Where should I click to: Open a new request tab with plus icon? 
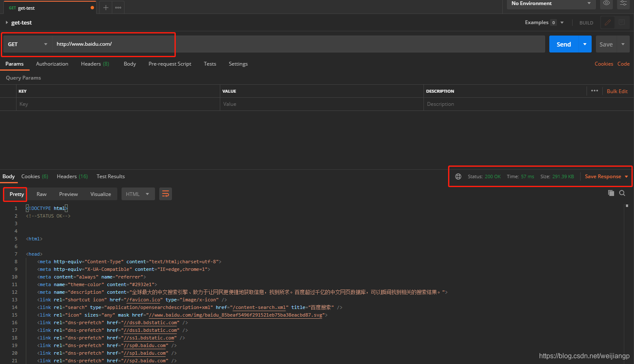[106, 8]
